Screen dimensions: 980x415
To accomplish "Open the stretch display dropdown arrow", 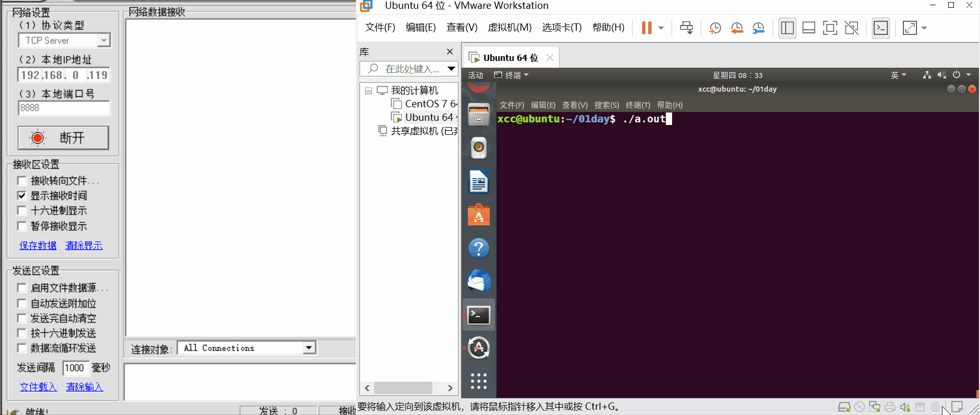I will [x=924, y=28].
